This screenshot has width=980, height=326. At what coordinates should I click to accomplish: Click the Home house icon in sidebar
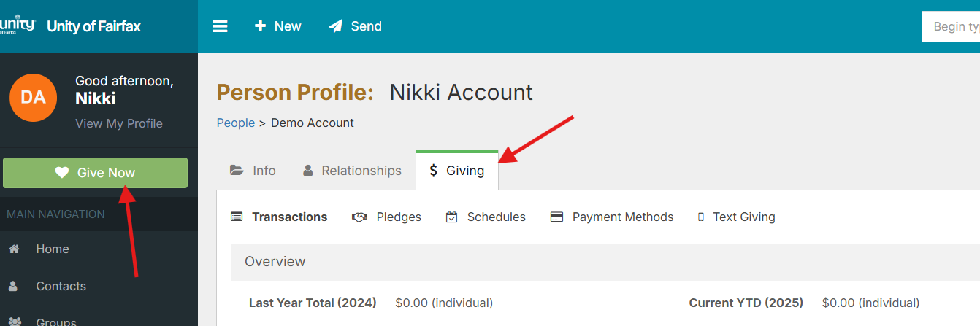[x=14, y=249]
